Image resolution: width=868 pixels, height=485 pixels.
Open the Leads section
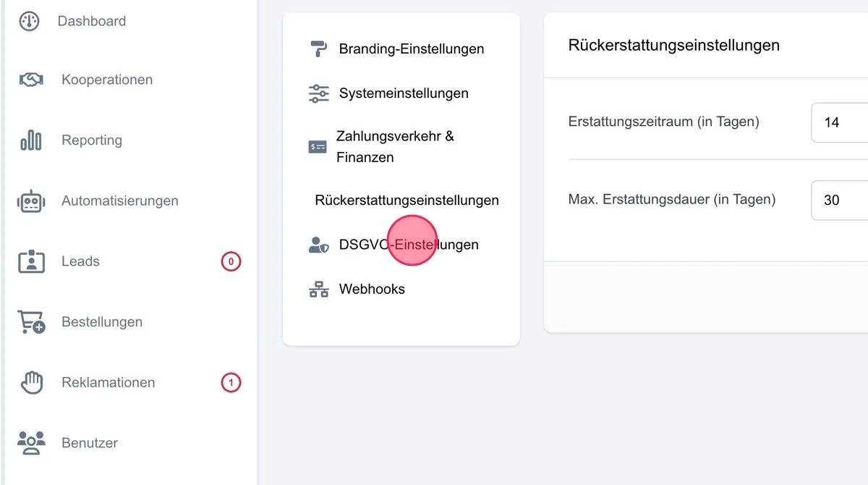80,261
